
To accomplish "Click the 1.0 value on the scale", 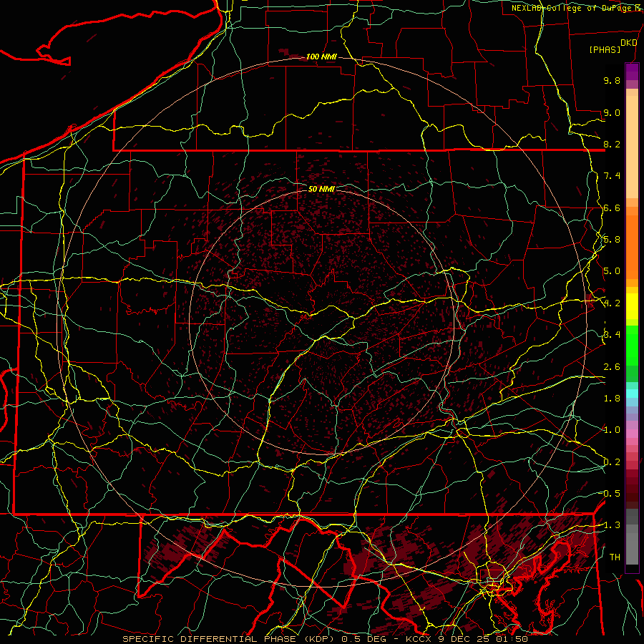I will pyautogui.click(x=612, y=430).
